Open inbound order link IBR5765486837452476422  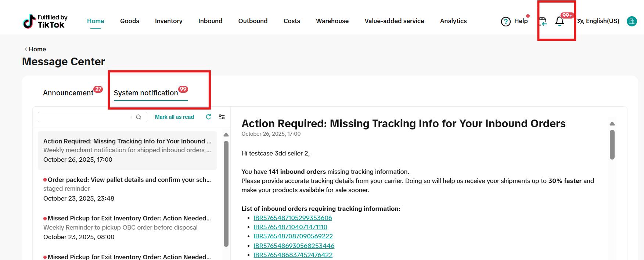tap(293, 255)
